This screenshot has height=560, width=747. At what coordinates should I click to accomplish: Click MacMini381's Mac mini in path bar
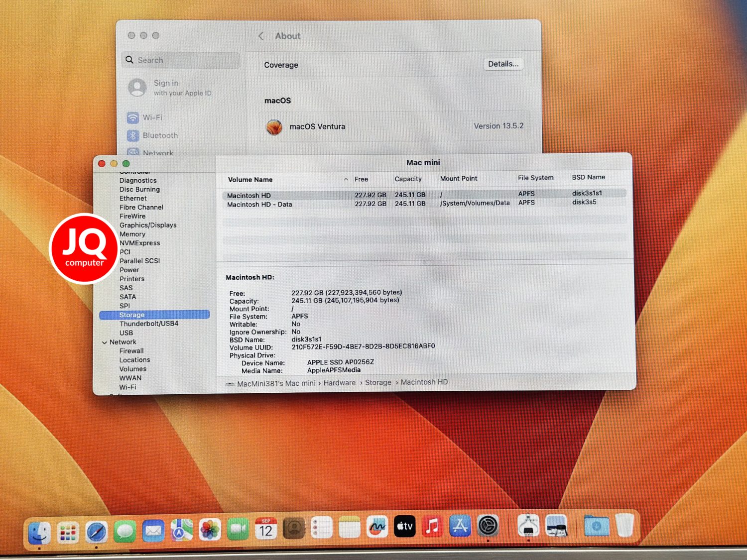[x=276, y=384]
